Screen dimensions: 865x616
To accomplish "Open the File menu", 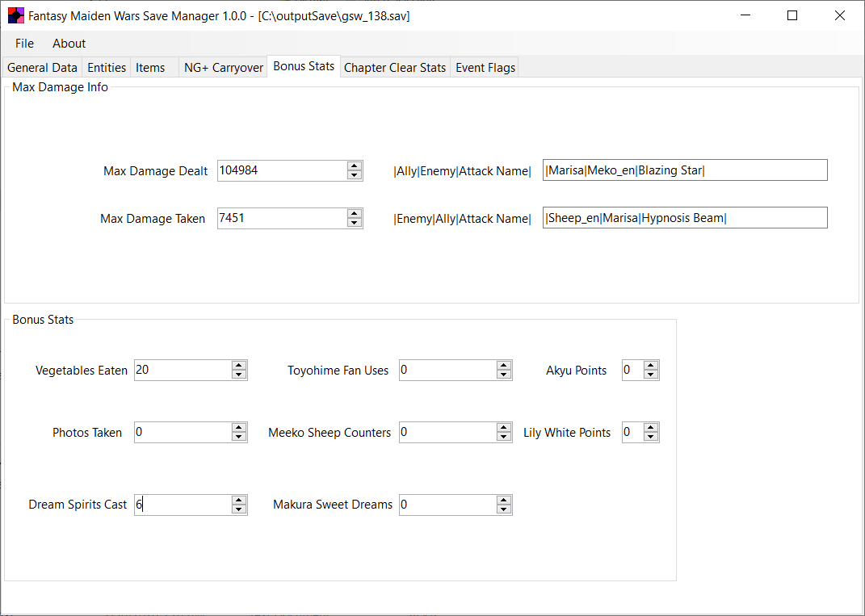I will click(x=24, y=43).
